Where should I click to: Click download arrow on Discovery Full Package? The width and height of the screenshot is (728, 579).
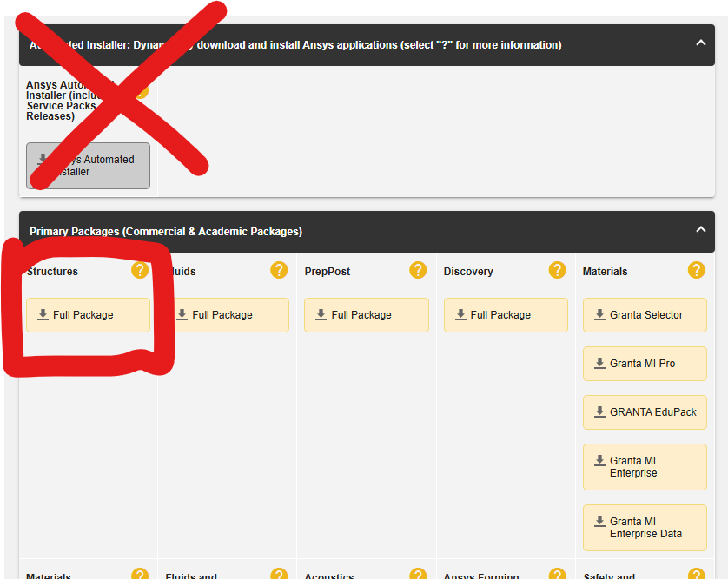coord(460,314)
